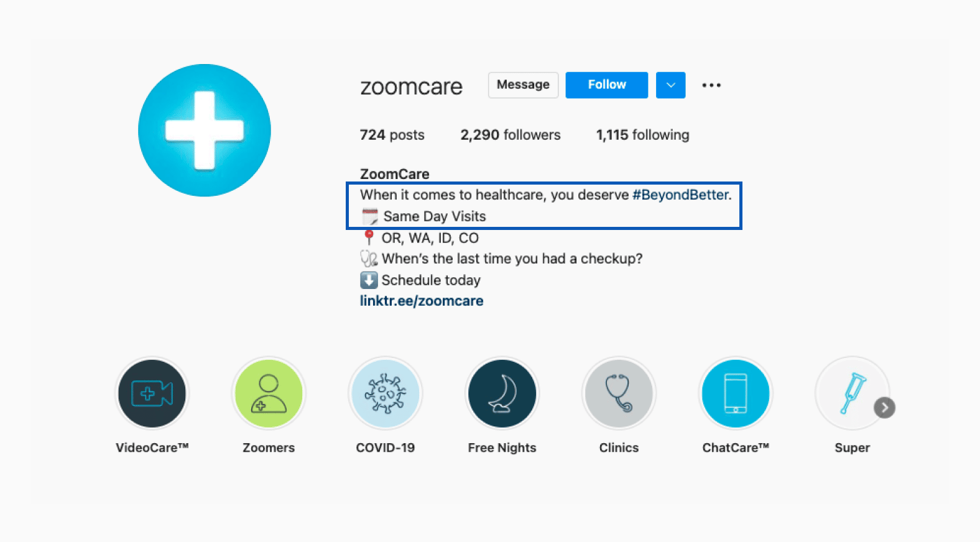
Task: Open the Zoomers story highlight
Action: pos(269,393)
